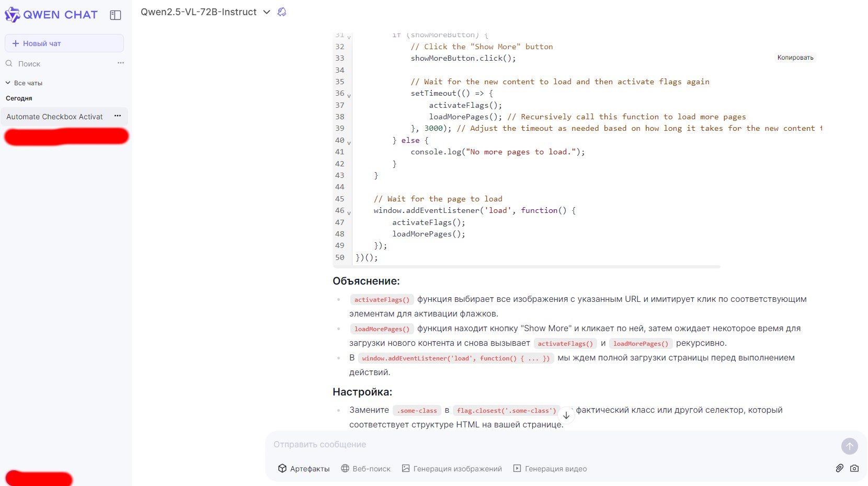Click first activateFlags() inline code

pos(382,300)
